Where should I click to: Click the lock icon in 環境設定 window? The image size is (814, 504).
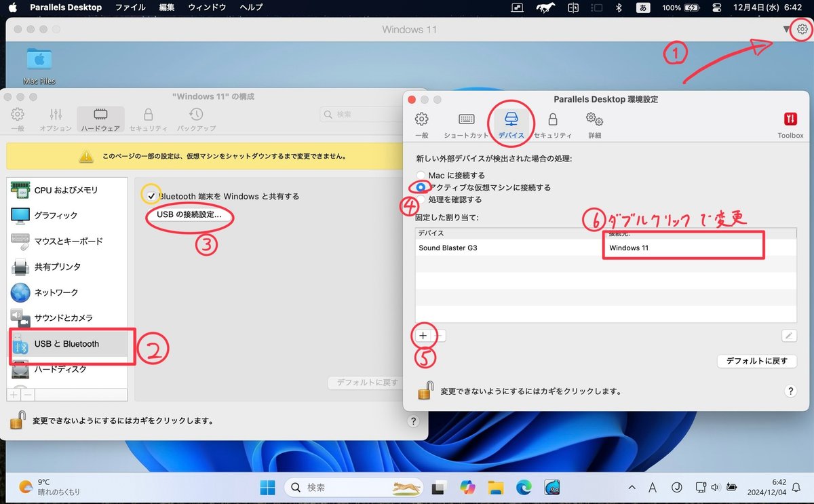[x=425, y=391]
